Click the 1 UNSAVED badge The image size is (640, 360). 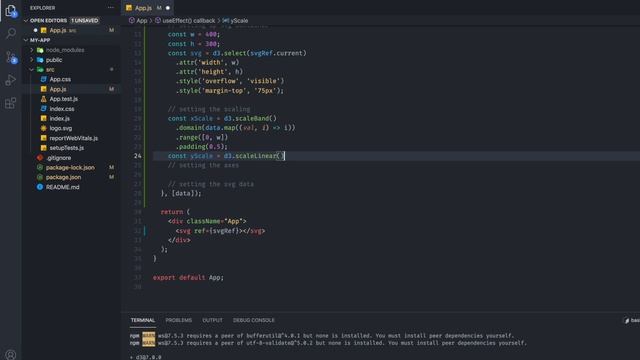84,20
